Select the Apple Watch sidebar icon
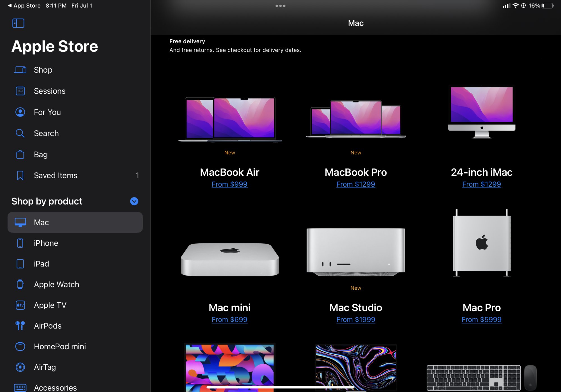This screenshot has width=561, height=392. pos(20,284)
